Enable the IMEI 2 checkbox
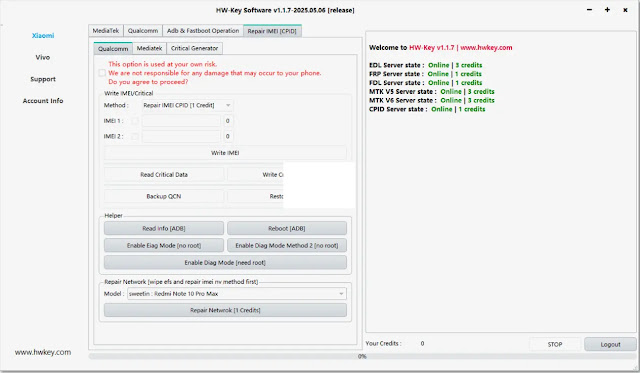Screen dimensions: 640x373 (x=135, y=136)
